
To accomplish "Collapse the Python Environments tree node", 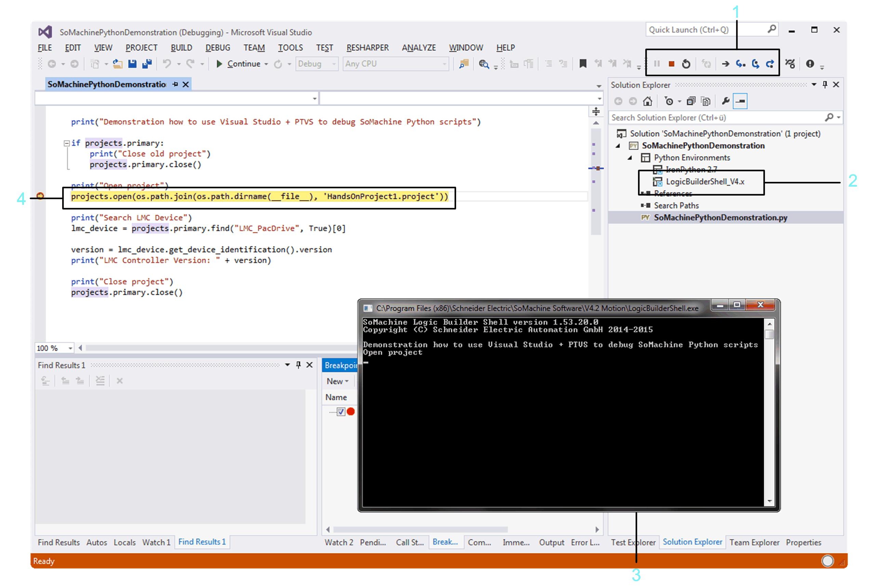I will (630, 158).
